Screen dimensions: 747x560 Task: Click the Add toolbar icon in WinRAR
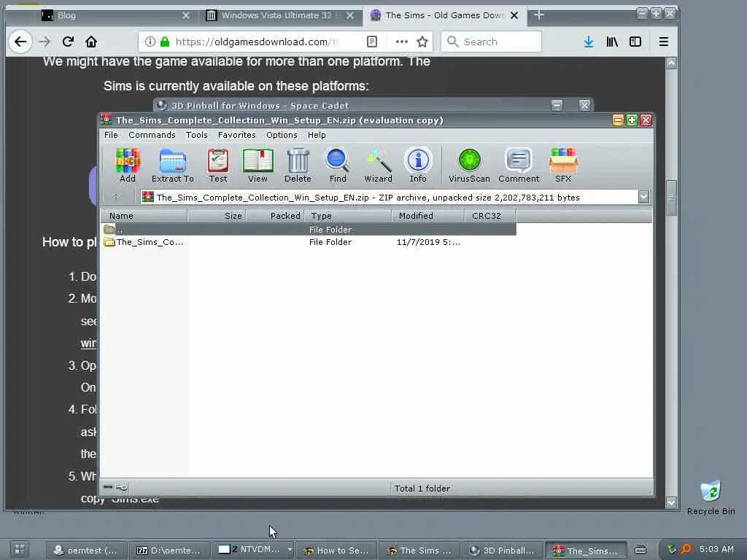pyautogui.click(x=127, y=166)
